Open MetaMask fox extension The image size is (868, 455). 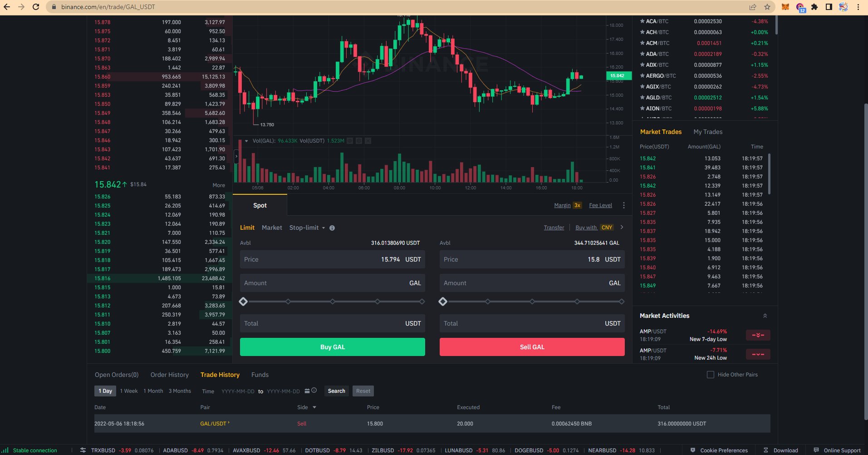785,7
